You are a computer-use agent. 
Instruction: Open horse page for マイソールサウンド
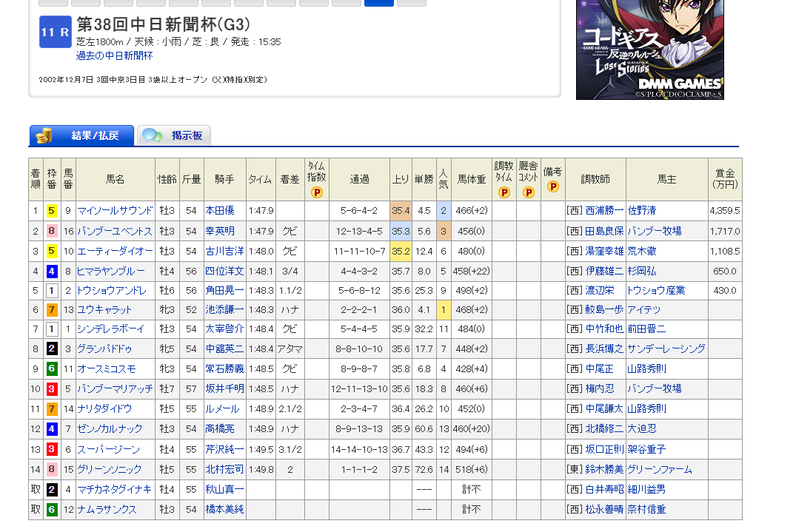click(115, 211)
